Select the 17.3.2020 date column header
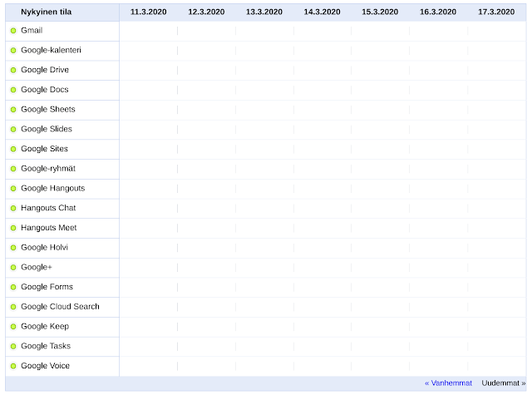The height and width of the screenshot is (395, 532). click(x=496, y=12)
